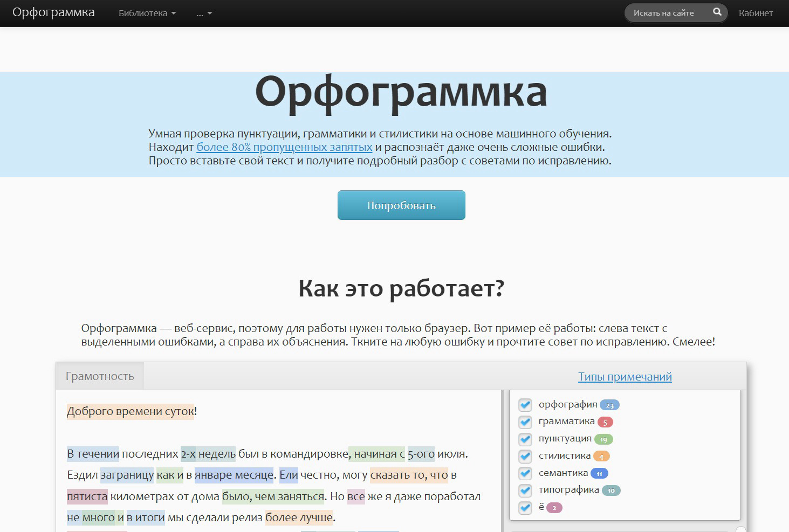Click highlighted word заграницу
The width and height of the screenshot is (789, 532).
coord(127,475)
